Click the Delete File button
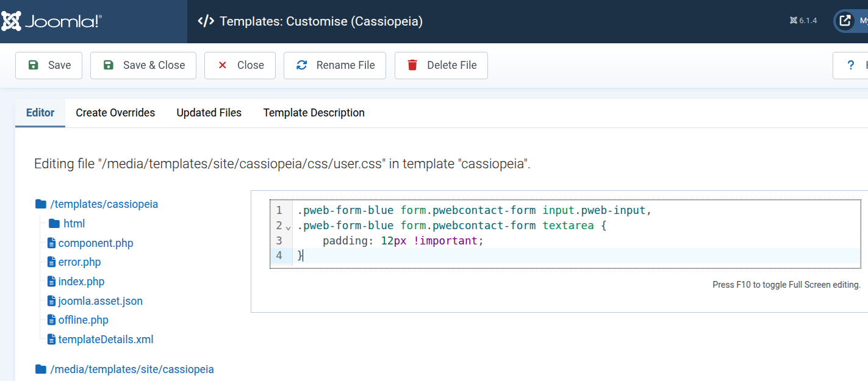868x381 pixels. click(x=441, y=65)
